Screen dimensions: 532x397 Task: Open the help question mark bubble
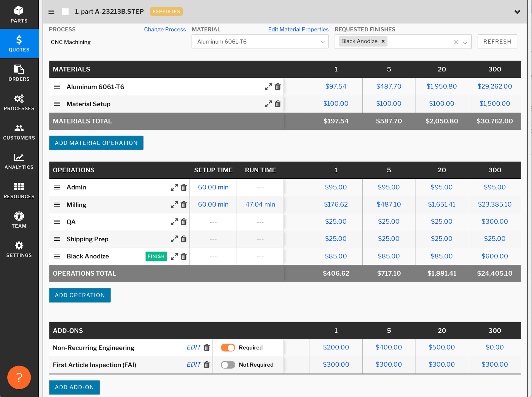[19, 377]
